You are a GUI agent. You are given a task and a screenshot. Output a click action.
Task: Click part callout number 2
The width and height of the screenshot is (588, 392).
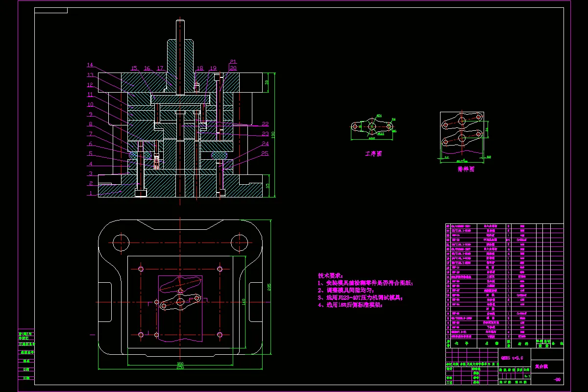coord(91,183)
